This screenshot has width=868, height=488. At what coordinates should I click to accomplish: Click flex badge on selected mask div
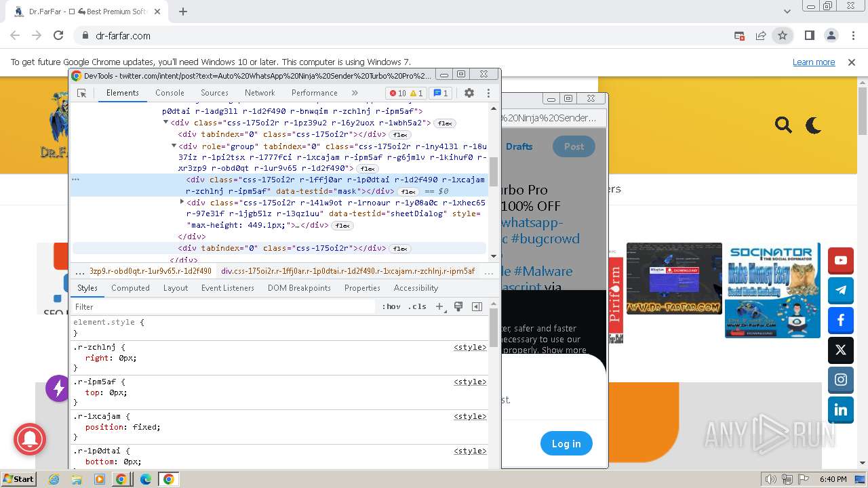[x=408, y=192]
